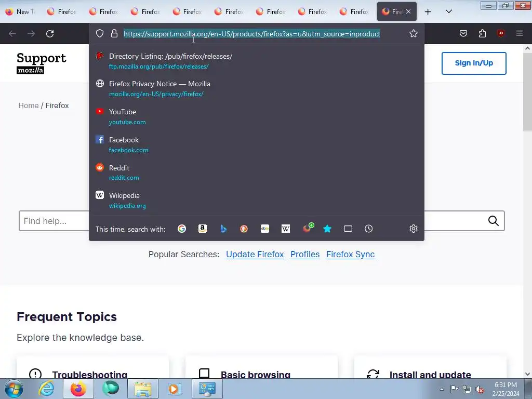This screenshot has height=399, width=532.
Task: Open Update Firefox popular search link
Action: click(255, 255)
